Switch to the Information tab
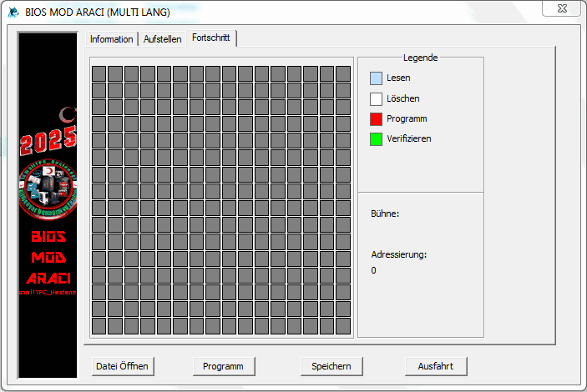The height and width of the screenshot is (392, 587). click(111, 39)
